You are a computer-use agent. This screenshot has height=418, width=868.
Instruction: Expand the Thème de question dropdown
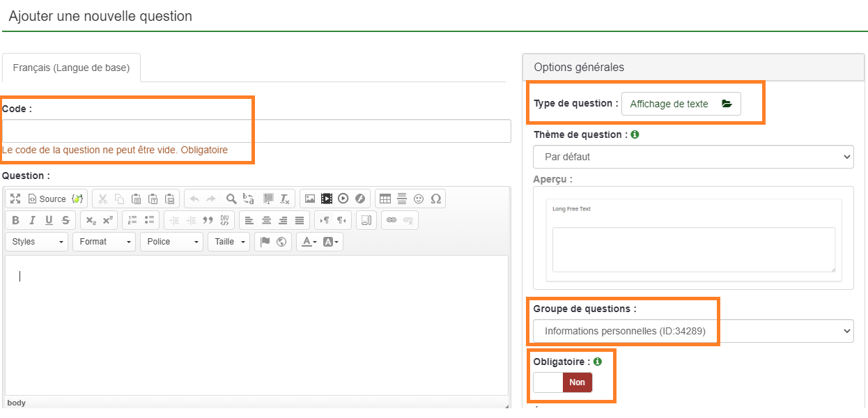(692, 157)
